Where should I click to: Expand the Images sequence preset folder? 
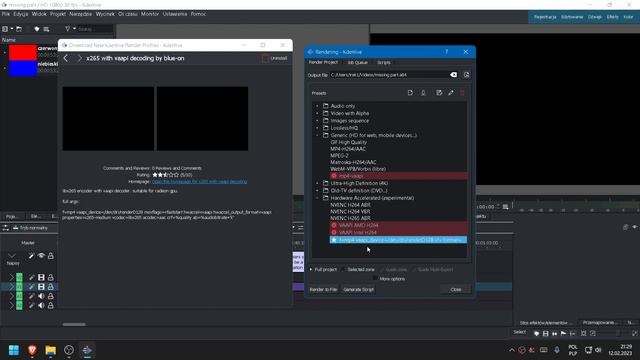click(317, 120)
